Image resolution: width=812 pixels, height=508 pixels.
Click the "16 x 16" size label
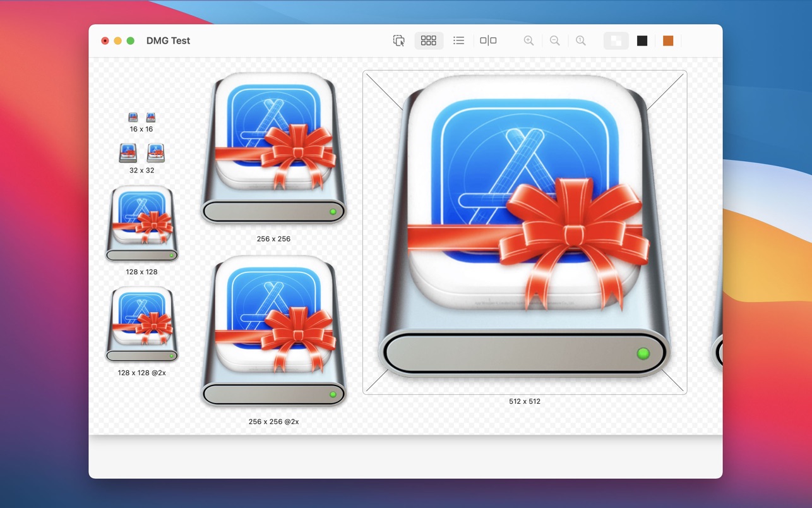pyautogui.click(x=141, y=129)
